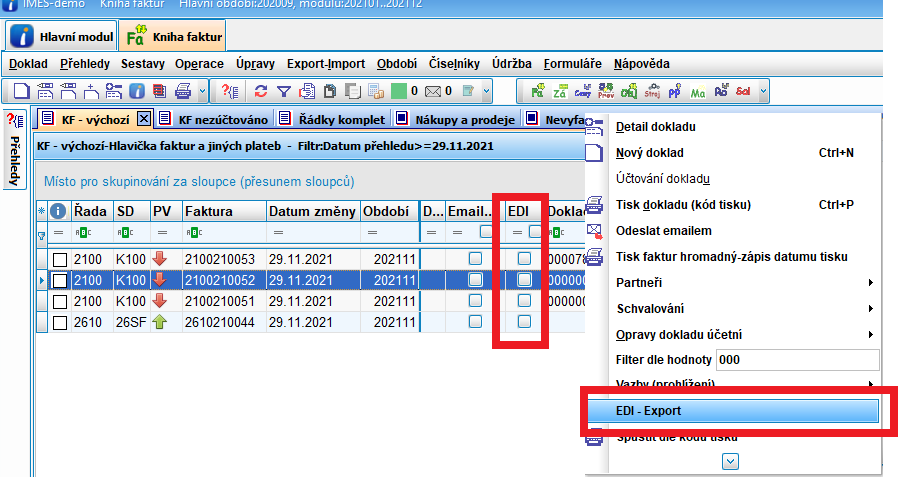Click the blue info toolbar icon

(137, 91)
